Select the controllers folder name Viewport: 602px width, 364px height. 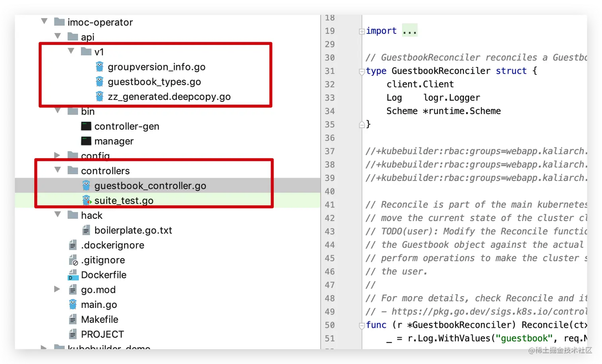[105, 171]
